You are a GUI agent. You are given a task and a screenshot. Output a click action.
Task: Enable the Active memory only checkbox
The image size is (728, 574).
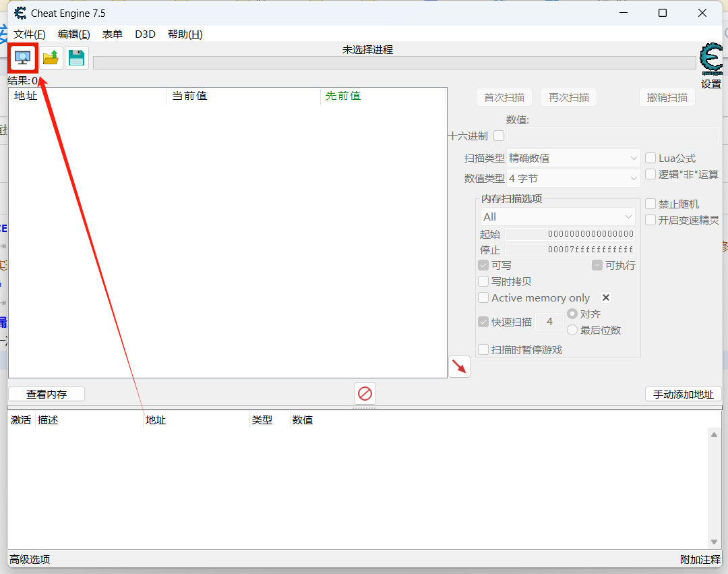tap(483, 297)
